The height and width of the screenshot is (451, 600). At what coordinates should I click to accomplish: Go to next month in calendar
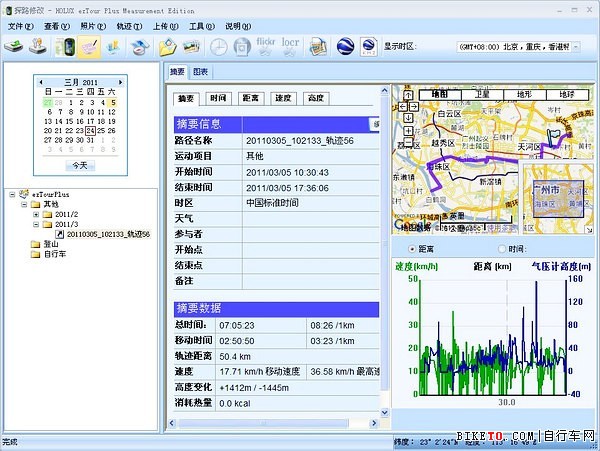coord(119,82)
